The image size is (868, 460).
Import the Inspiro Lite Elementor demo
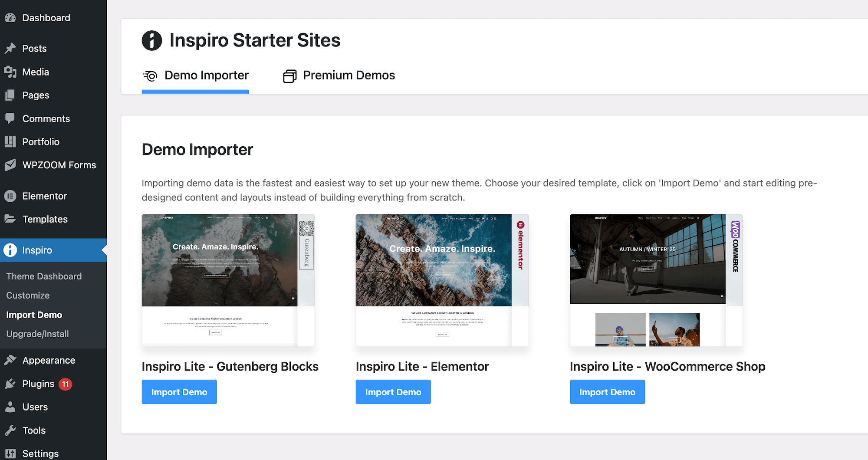[393, 392]
